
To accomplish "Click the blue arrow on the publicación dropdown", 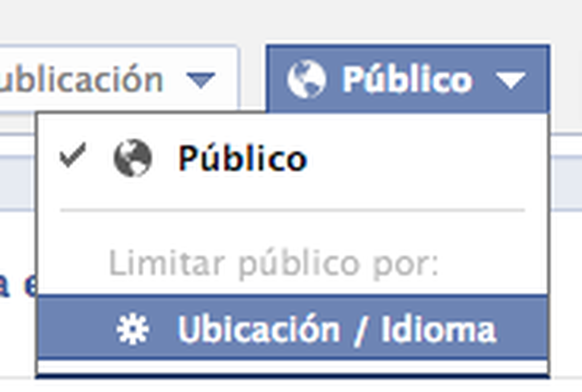I will point(201,80).
